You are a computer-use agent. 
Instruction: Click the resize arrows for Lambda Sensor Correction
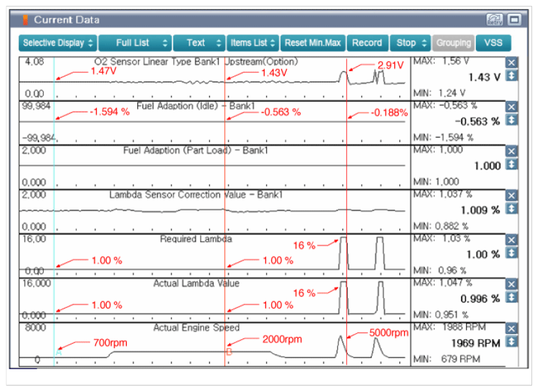click(x=512, y=209)
